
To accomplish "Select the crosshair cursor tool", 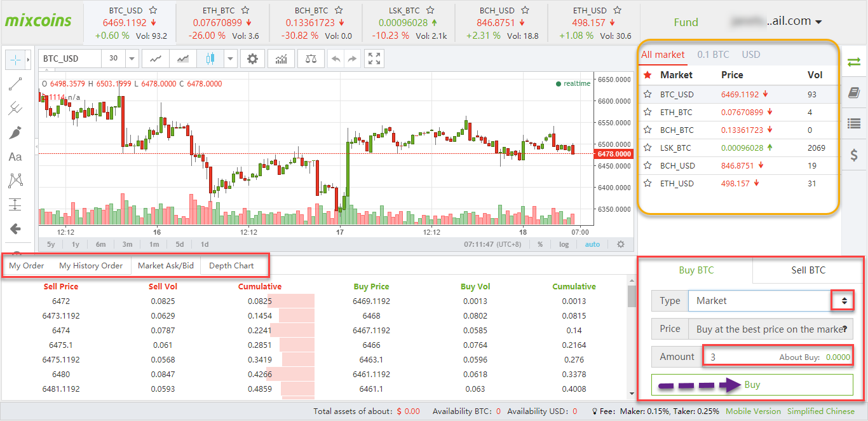I will (15, 60).
